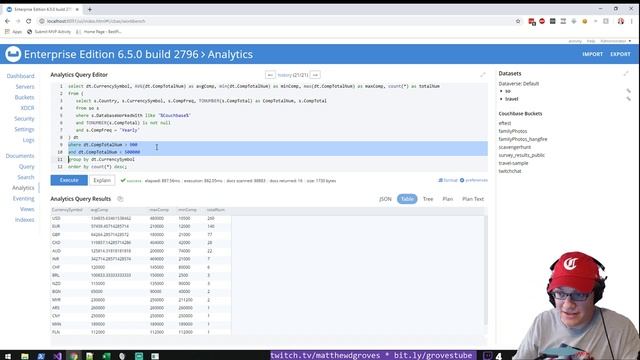Switch results to Tree view
Viewport: 640px width, 360px height.
(x=428, y=199)
